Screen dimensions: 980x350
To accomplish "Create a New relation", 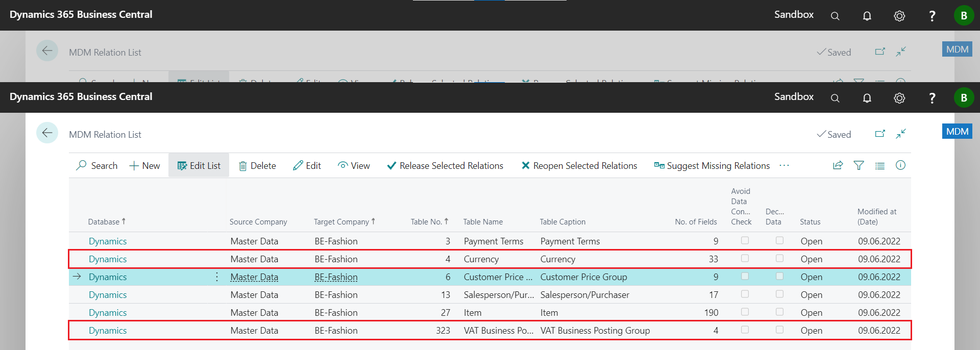I will pos(145,166).
